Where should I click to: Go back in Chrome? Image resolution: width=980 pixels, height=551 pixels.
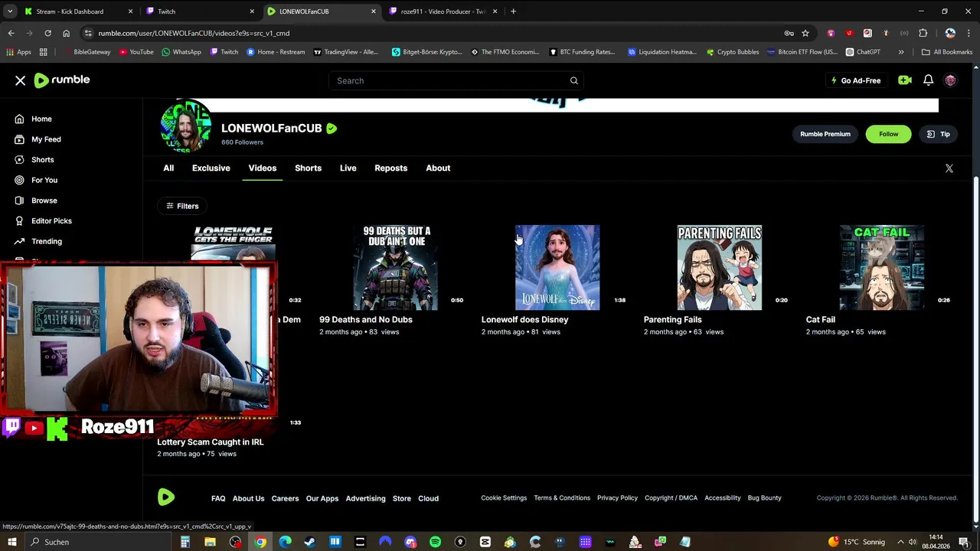11,33
